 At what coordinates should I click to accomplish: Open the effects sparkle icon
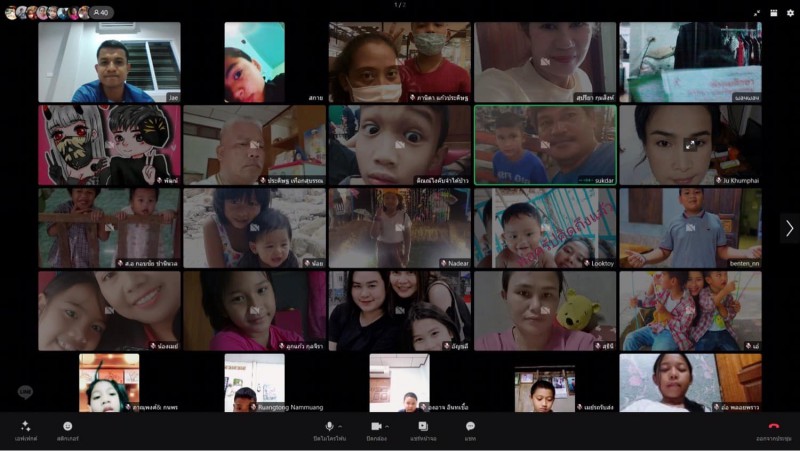pos(25,426)
